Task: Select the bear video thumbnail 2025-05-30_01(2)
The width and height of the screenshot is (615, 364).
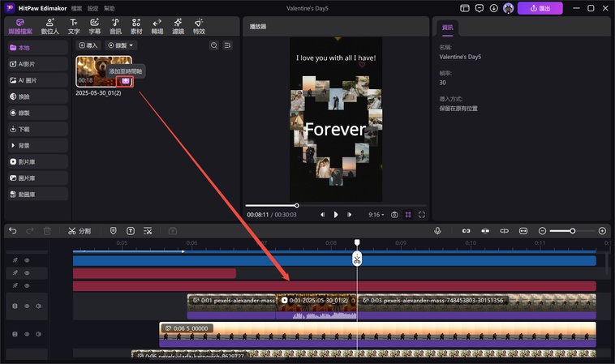Action: [104, 71]
